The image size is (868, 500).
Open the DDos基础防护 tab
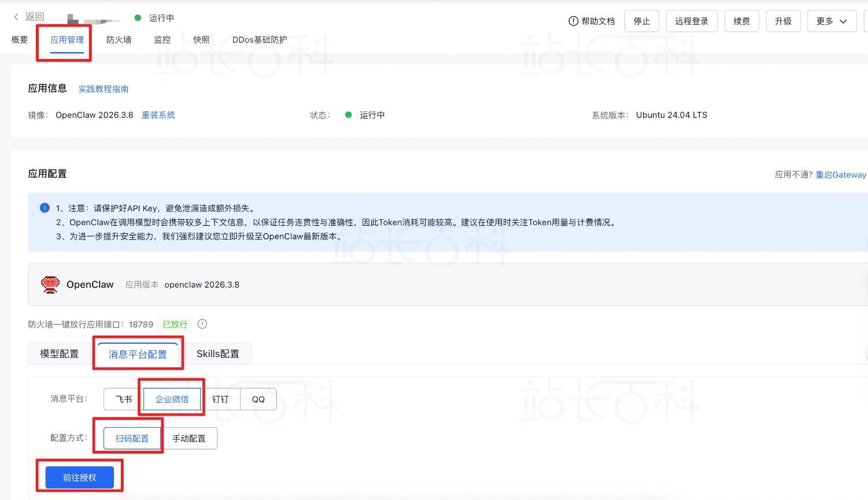click(260, 39)
